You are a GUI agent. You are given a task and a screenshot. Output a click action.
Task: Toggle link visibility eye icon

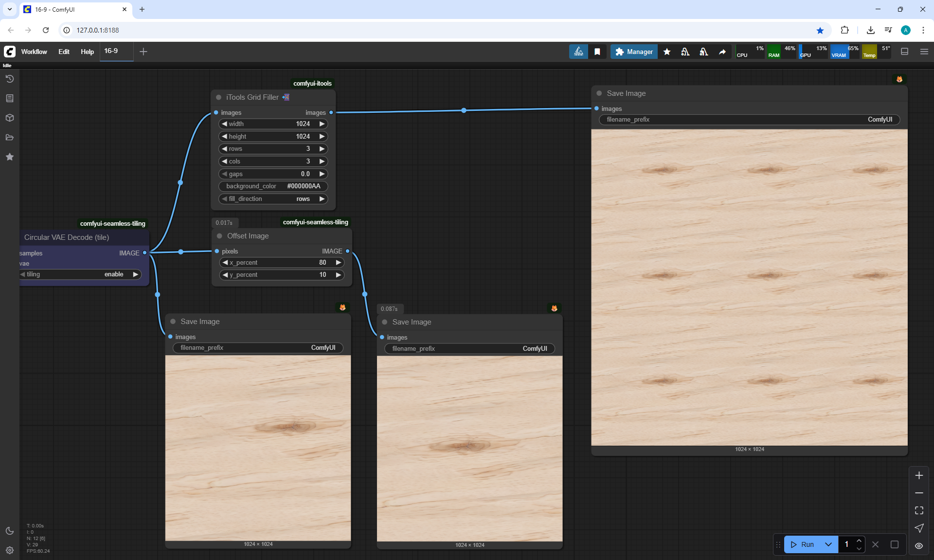coord(918,546)
